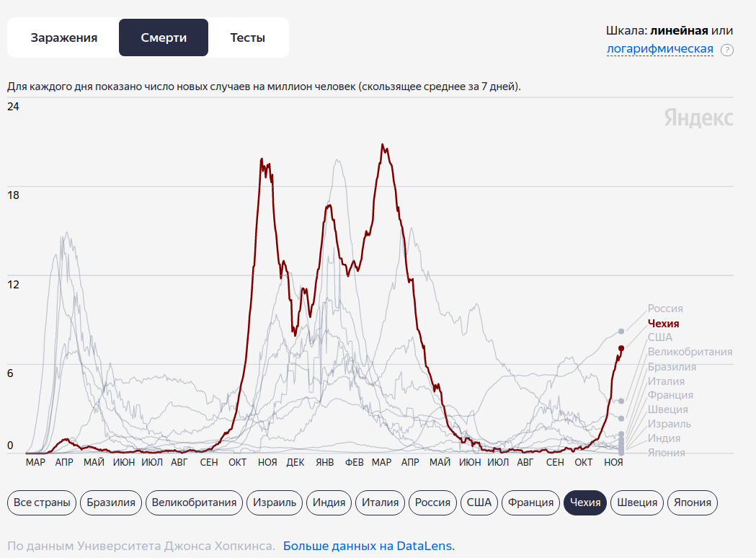
Task: Toggle the Швеция country chip
Action: point(637,502)
